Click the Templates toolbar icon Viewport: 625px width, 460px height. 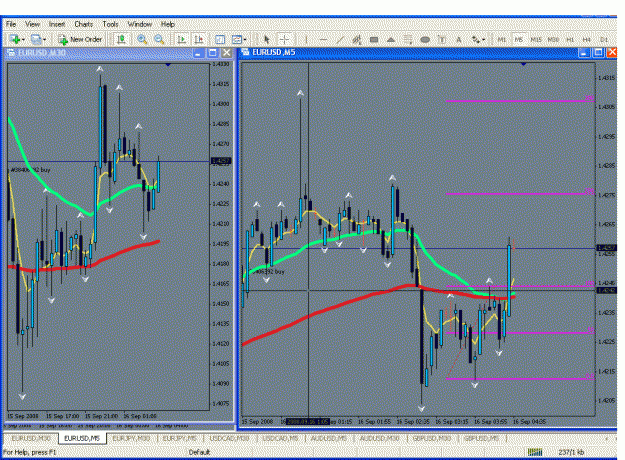tap(236, 39)
